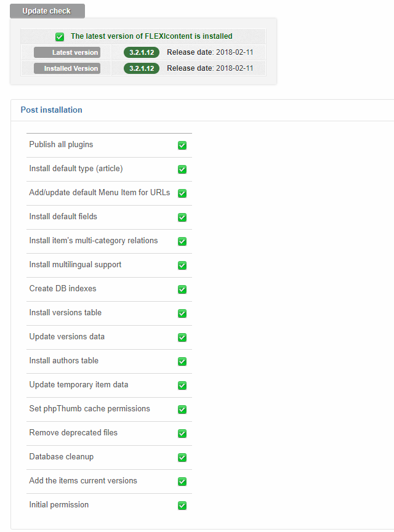The width and height of the screenshot is (394, 532).
Task: Click check icon for Install versions table
Action: (182, 313)
